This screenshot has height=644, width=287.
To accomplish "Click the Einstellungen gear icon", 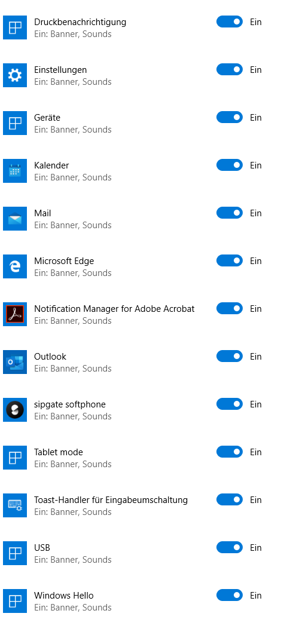I will coord(15,75).
